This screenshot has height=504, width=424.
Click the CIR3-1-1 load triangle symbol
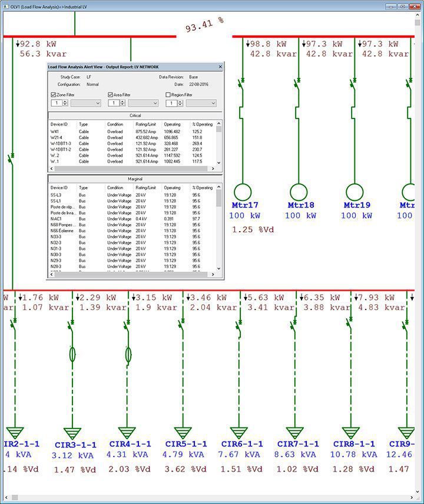[x=72, y=433]
